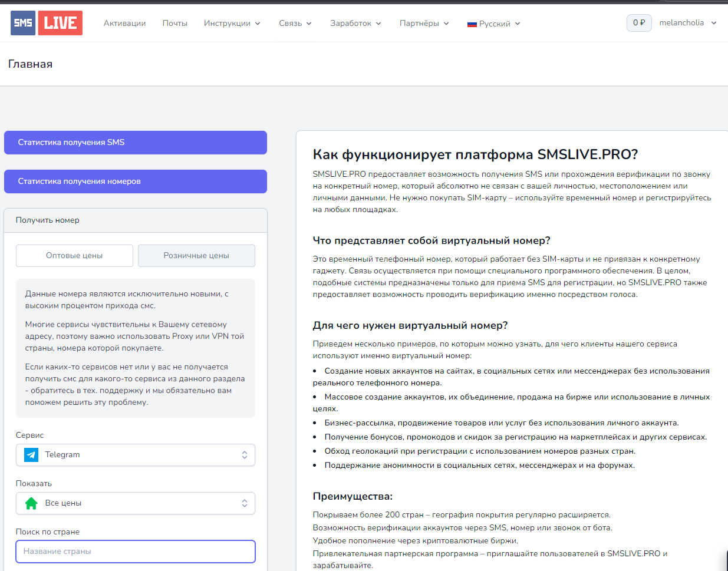Screen dimensions: 728x571
Task: Open Статистика получения SMS
Action: pos(136,143)
